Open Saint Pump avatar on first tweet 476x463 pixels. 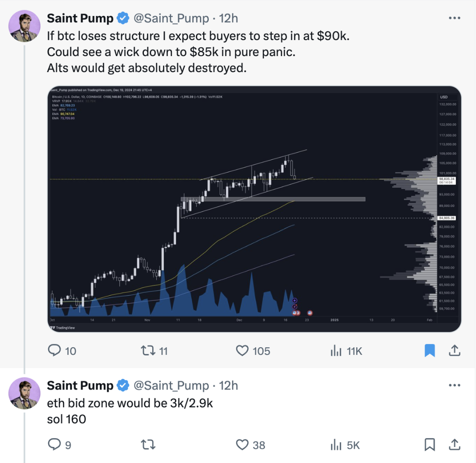25,26
